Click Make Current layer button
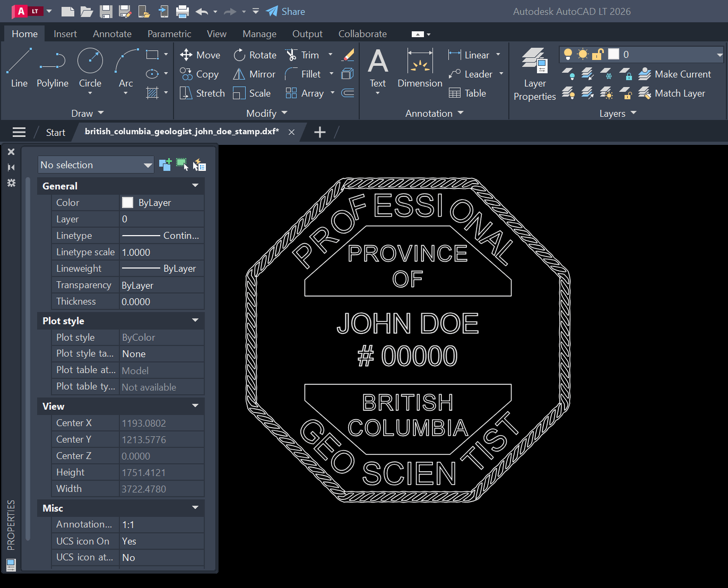Image resolution: width=728 pixels, height=588 pixels. tap(674, 74)
